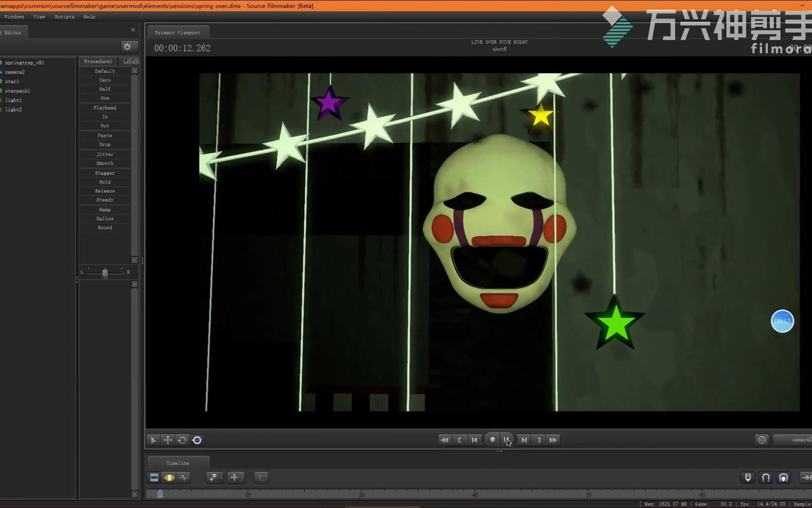
Task: Click the record button in playback bar
Action: tap(492, 440)
